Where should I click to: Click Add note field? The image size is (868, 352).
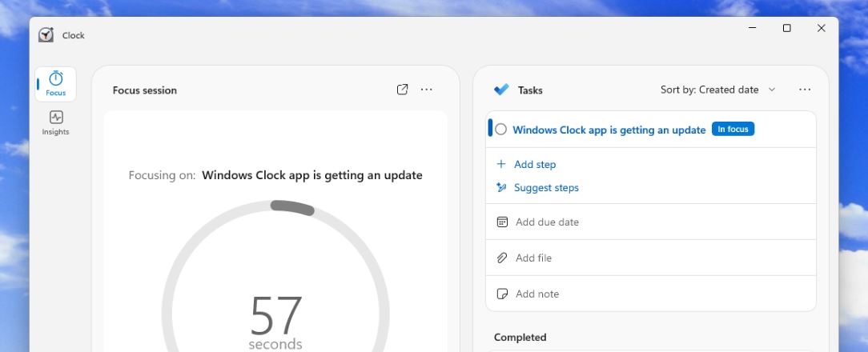click(x=650, y=294)
